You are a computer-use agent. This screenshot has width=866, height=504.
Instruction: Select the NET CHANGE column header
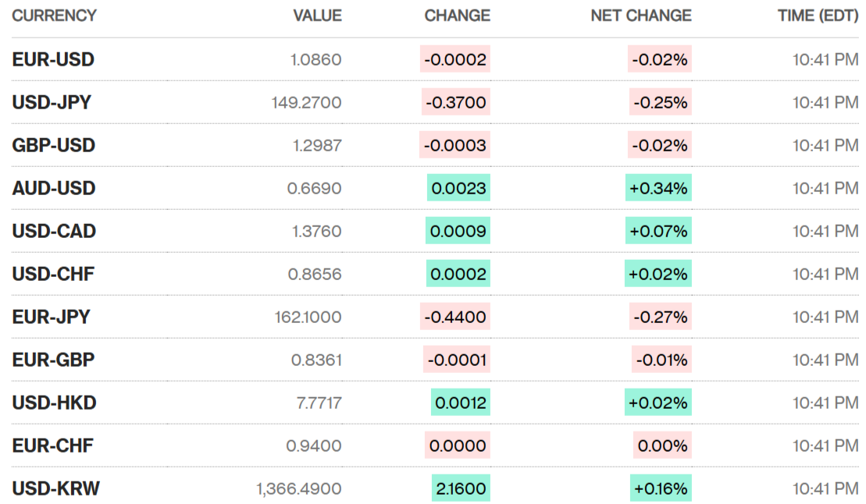coord(640,16)
